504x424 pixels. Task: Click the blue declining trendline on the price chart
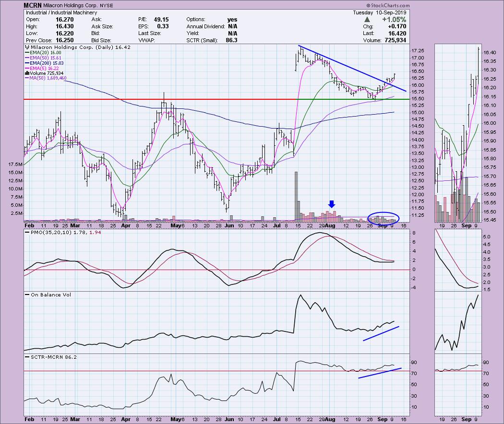(346, 67)
